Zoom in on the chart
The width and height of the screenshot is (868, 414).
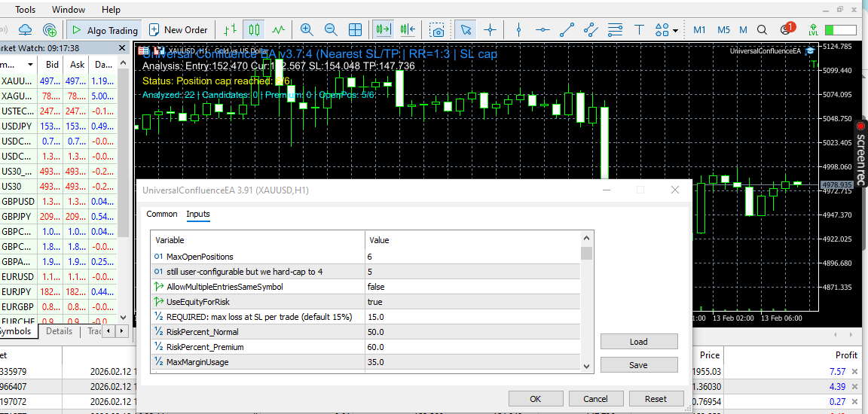307,29
